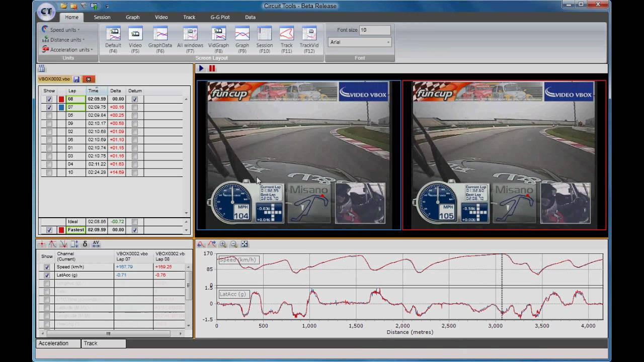Switch to the Home ribbon tab
Screen dimensions: 644x362
(x=71, y=17)
